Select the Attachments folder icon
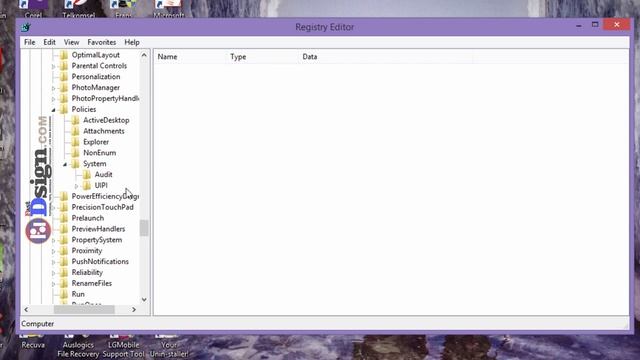The image size is (640, 360). (x=75, y=131)
